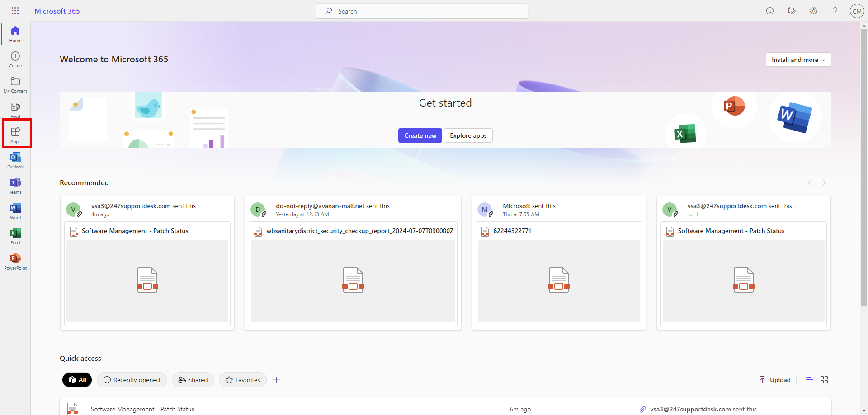
Task: Launch Teams from the sidebar
Action: 15,186
